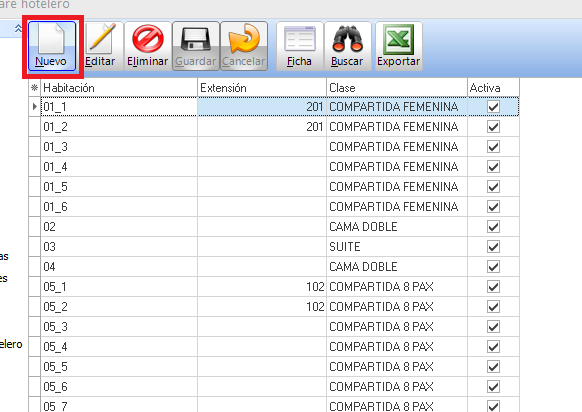Uncheck the Activa checkbox for room 01_1

[493, 107]
